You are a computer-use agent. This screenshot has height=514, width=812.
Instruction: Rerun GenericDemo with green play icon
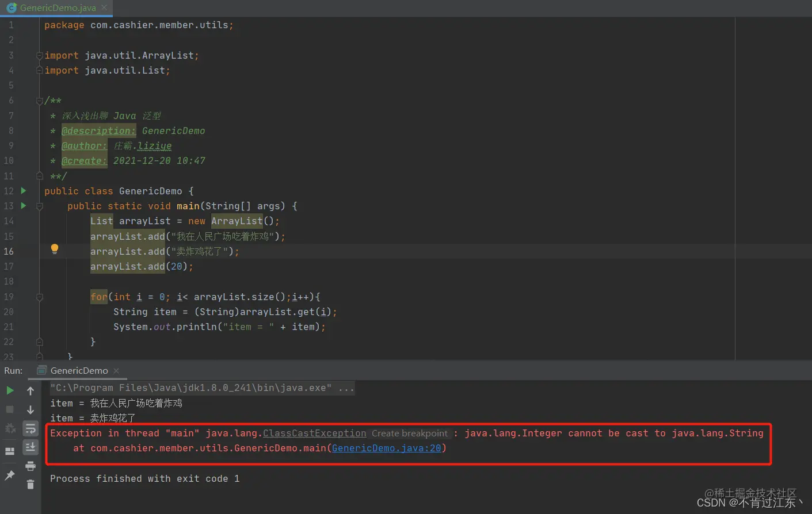point(10,391)
